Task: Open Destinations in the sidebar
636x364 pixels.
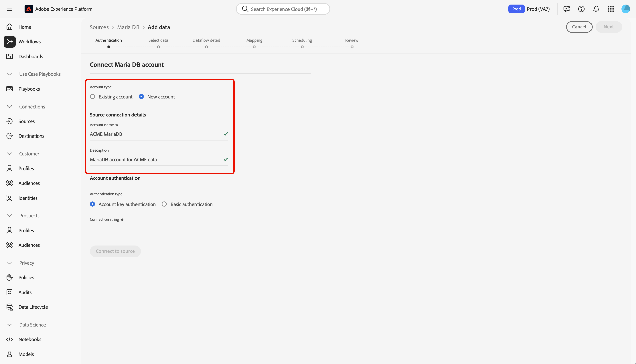Action: (x=31, y=136)
